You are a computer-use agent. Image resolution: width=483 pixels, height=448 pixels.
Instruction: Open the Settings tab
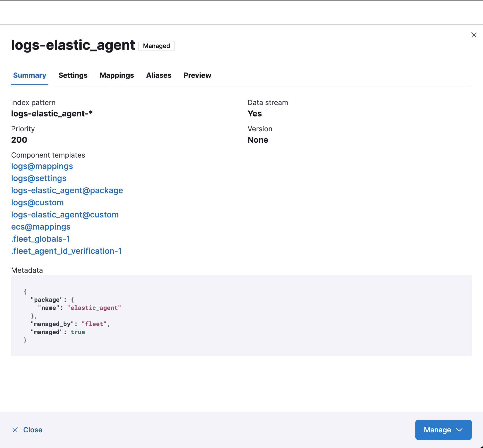(x=73, y=75)
